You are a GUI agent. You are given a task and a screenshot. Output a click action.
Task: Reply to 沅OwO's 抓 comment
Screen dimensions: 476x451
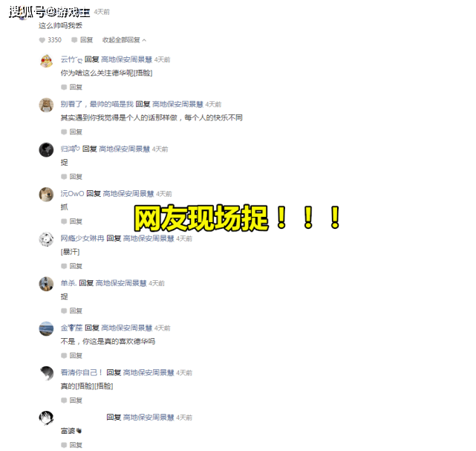71,221
